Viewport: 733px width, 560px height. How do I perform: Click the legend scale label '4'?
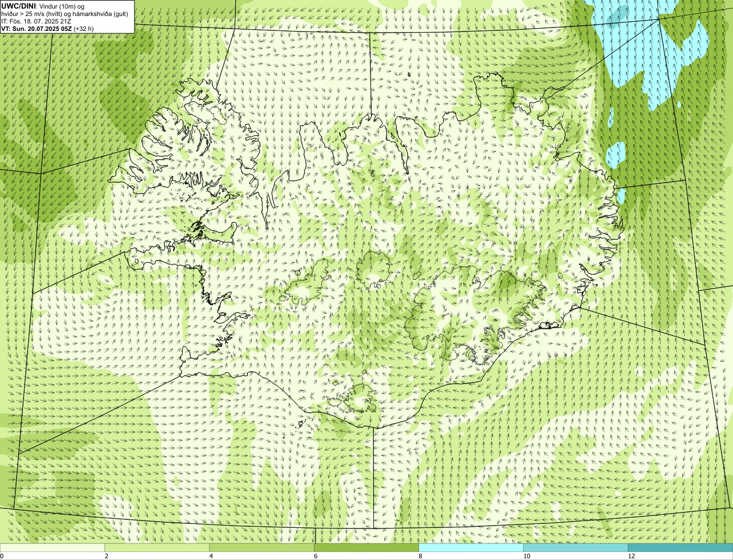(211, 556)
